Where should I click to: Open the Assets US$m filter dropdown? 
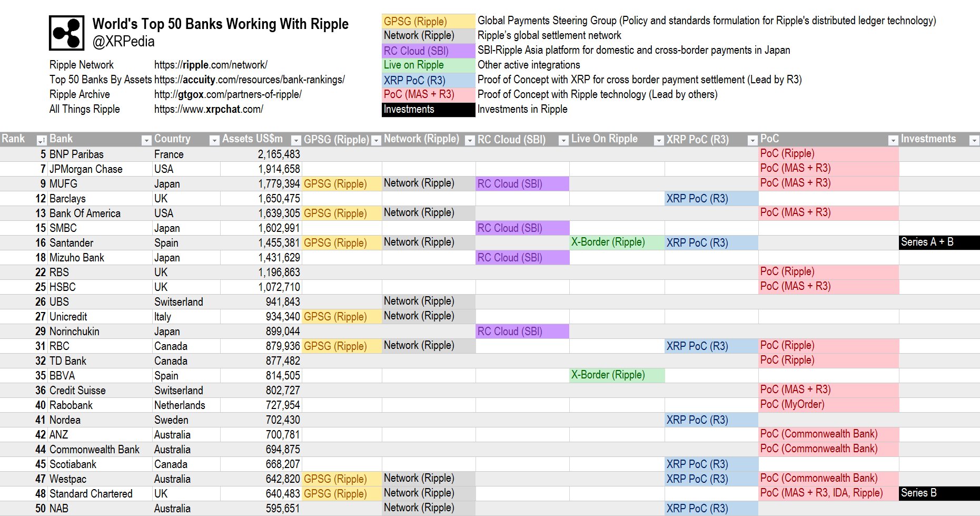click(x=296, y=140)
